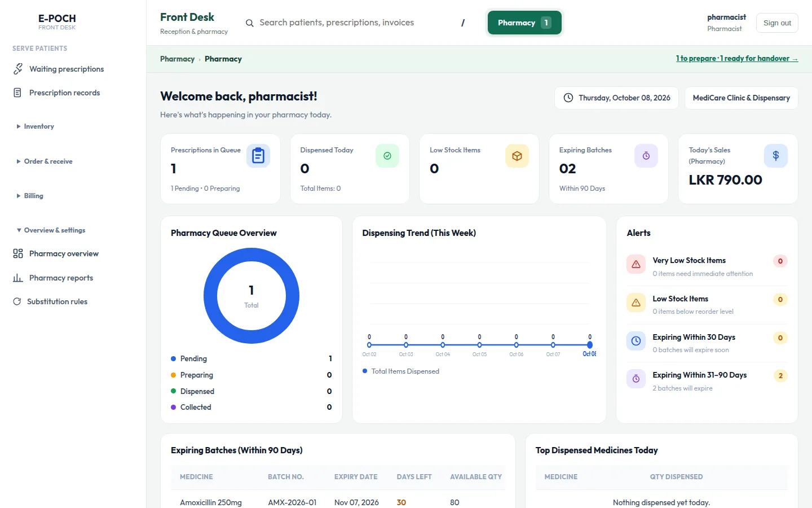Screen dimensions: 812x508
Task: Open Substitution rules page
Action: click(x=57, y=301)
